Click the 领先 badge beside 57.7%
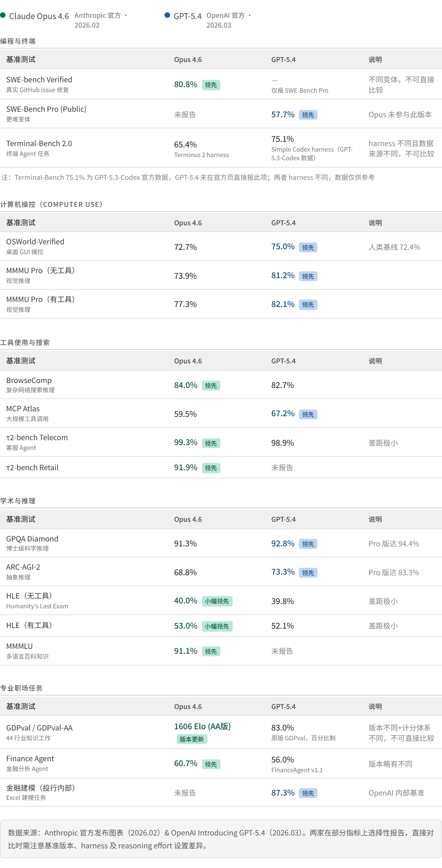This screenshot has width=442, height=868. tap(308, 115)
